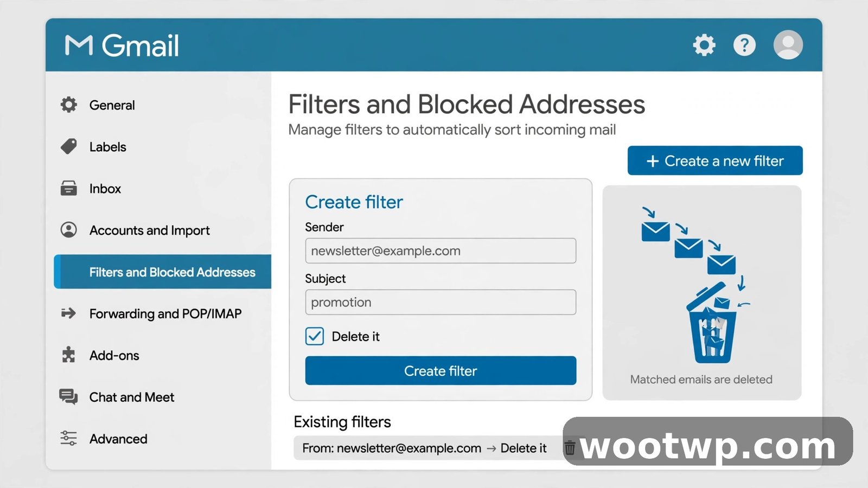Open Advanced settings section
Image resolution: width=868 pixels, height=488 pixels.
[x=118, y=439]
